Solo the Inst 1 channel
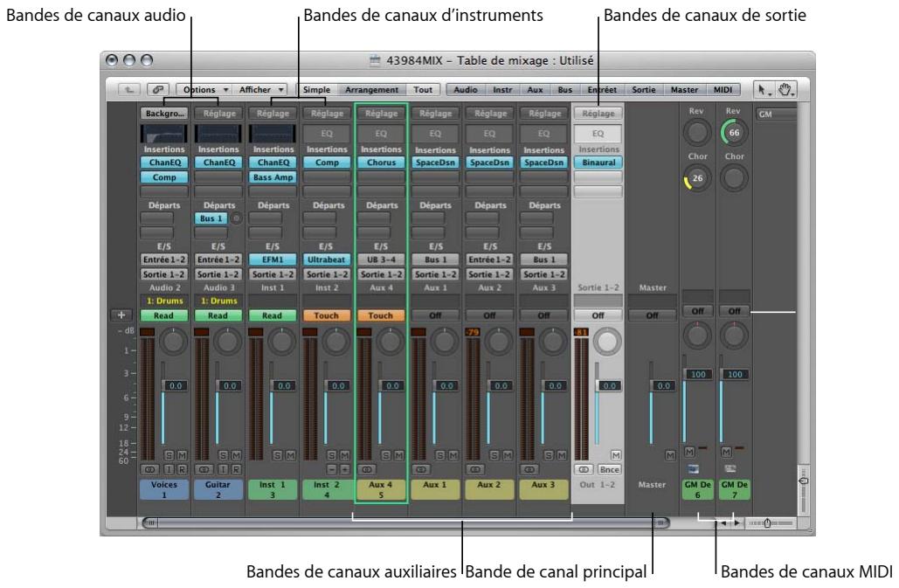The width and height of the screenshot is (899, 588). 278,455
